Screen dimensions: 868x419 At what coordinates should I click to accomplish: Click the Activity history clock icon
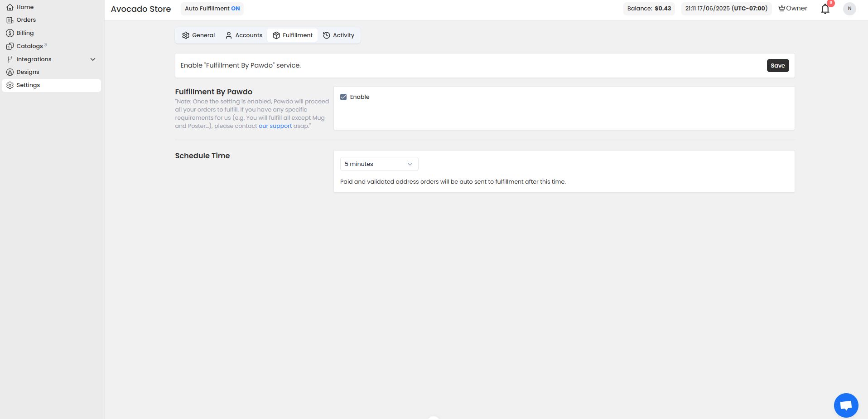[327, 35]
